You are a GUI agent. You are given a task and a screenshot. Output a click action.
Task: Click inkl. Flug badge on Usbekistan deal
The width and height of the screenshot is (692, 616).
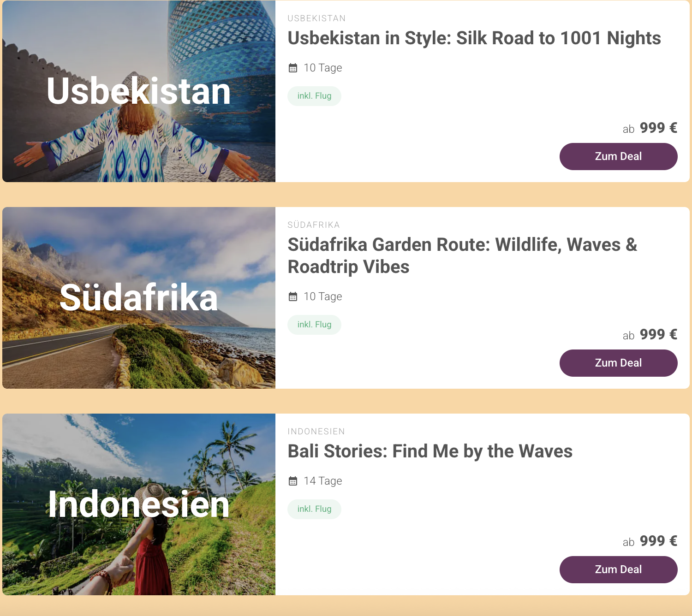[x=314, y=96]
